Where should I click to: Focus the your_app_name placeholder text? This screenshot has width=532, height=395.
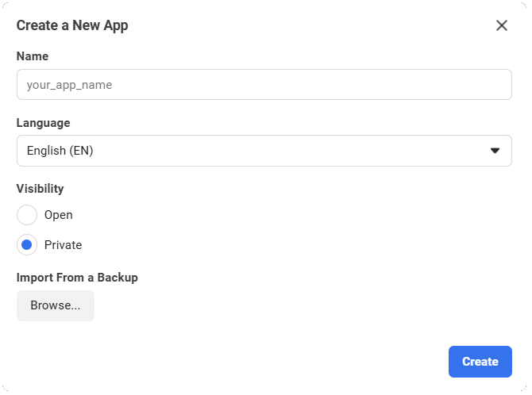pyautogui.click(x=69, y=85)
